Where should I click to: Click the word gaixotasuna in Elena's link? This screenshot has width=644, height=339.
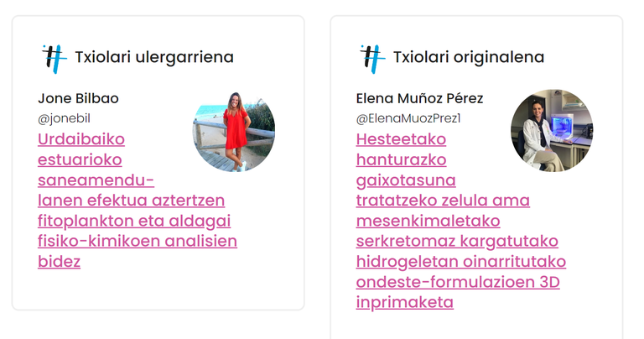[x=406, y=180]
